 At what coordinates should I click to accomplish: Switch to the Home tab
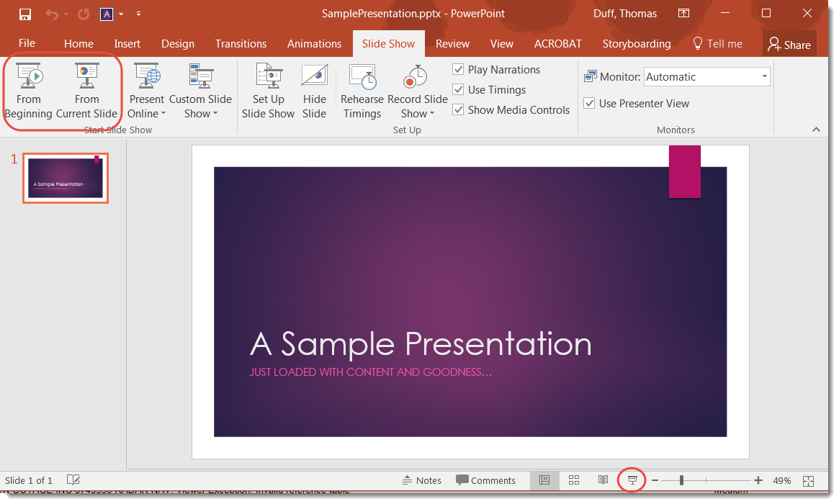click(78, 44)
